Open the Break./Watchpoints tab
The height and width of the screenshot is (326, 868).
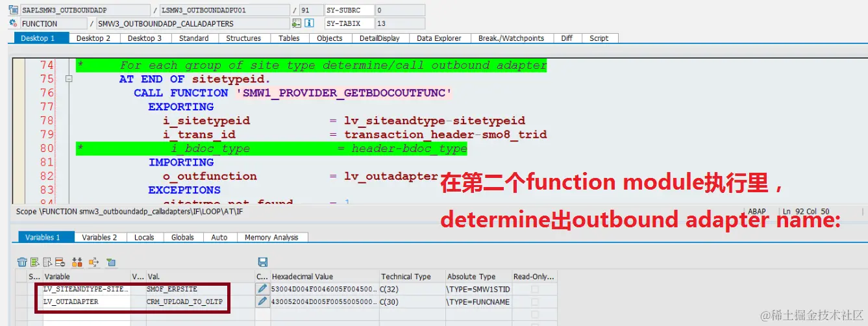512,38
